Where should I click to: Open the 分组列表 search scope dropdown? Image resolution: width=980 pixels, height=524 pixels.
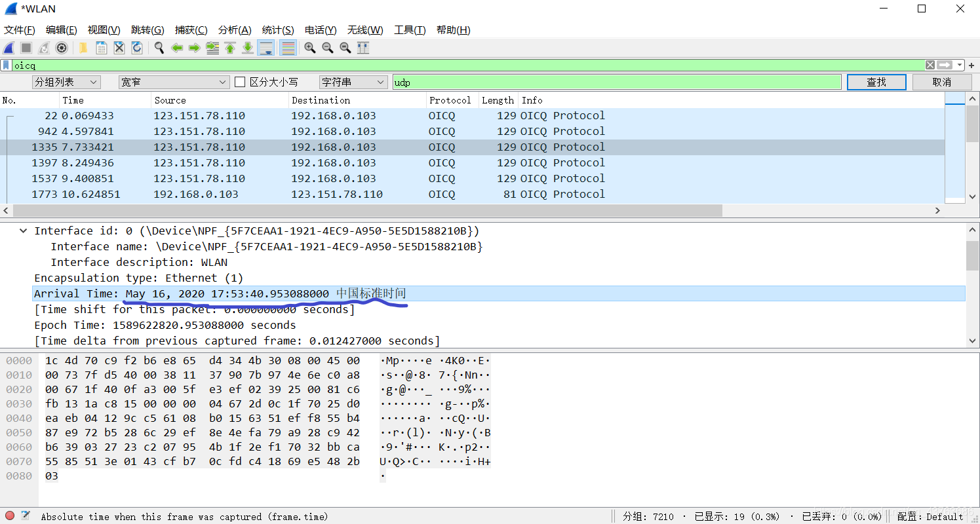point(66,82)
